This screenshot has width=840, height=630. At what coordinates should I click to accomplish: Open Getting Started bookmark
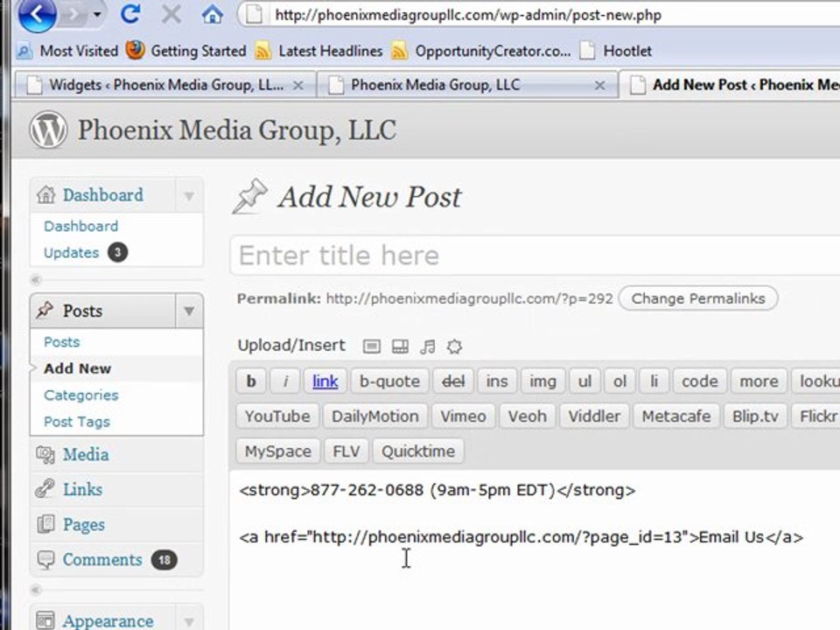pyautogui.click(x=185, y=51)
